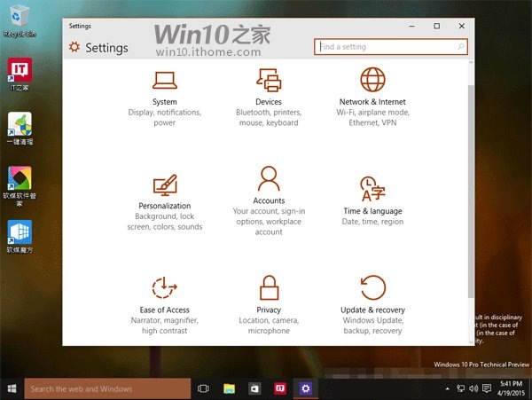Open Privacy padlock icon
Screen dimensions: 532x400
tap(269, 287)
